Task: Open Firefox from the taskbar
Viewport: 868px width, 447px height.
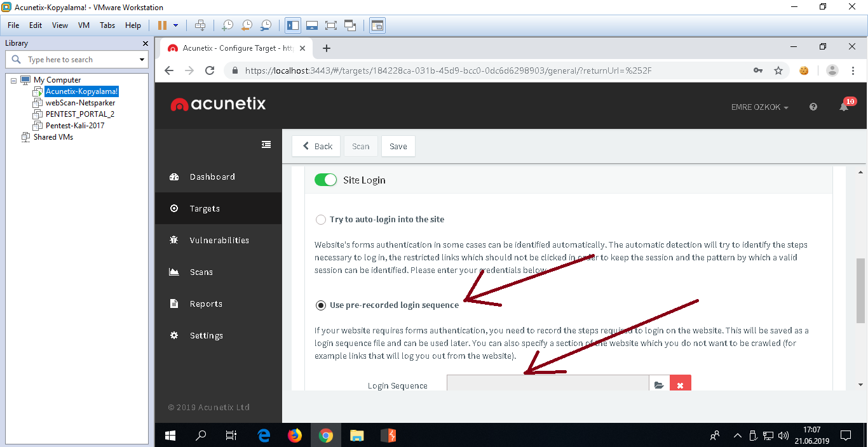Action: (294, 436)
